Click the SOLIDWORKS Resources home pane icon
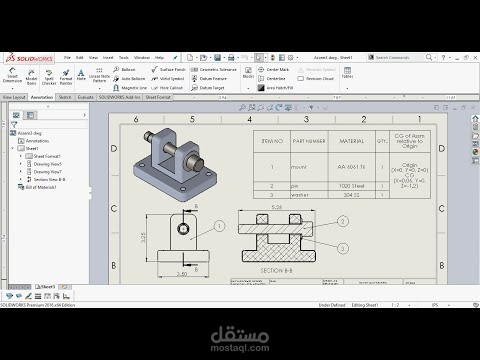Image resolution: width=480 pixels, height=360 pixels. (x=475, y=118)
